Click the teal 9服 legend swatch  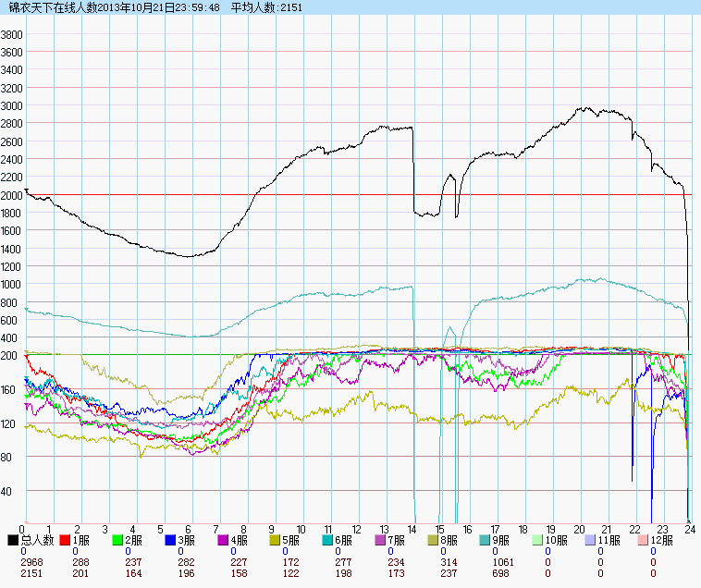pos(486,540)
